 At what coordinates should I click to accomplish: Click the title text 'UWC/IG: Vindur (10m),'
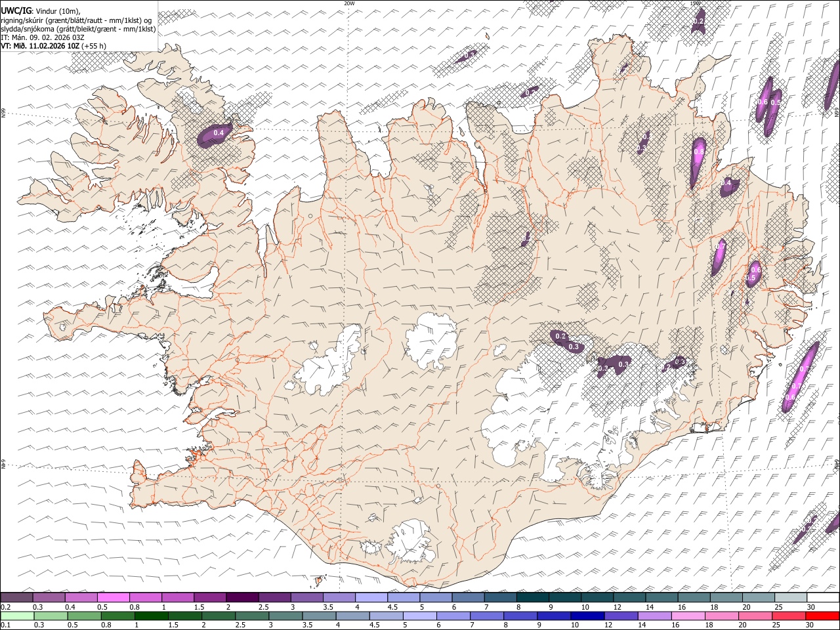tap(41, 10)
